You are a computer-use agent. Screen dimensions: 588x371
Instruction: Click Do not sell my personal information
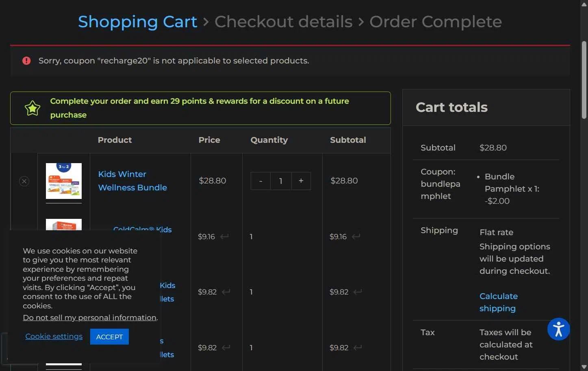pos(90,318)
